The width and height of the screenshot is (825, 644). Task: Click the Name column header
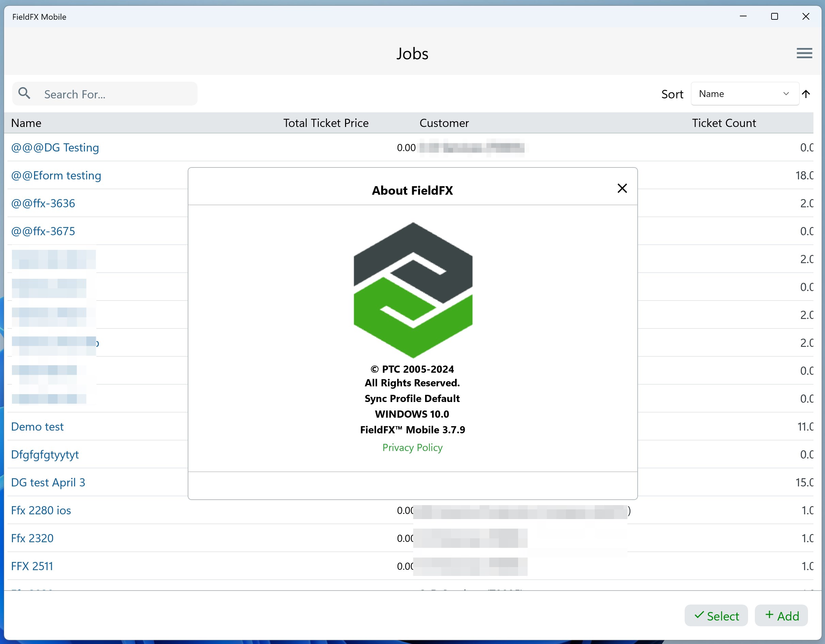[x=27, y=123]
